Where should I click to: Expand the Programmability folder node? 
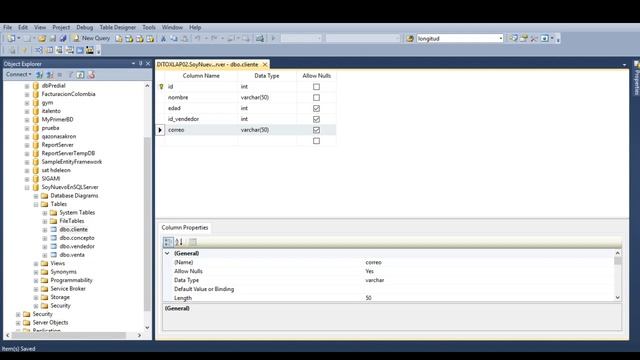(x=36, y=280)
